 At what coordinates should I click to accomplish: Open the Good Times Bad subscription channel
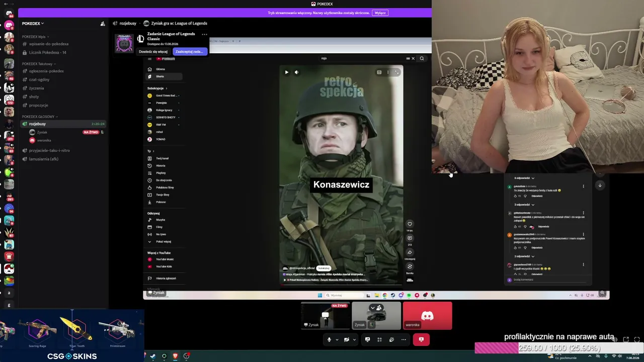pos(164,96)
